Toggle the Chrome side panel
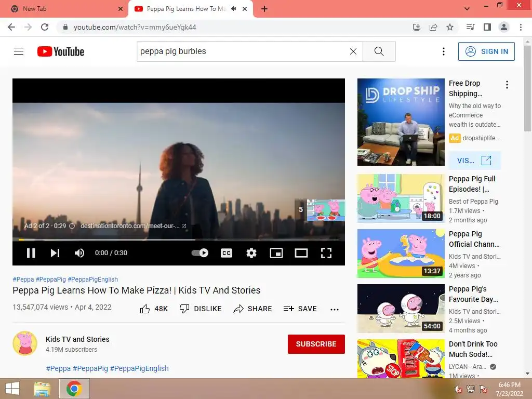This screenshot has height=399, width=532. [487, 27]
